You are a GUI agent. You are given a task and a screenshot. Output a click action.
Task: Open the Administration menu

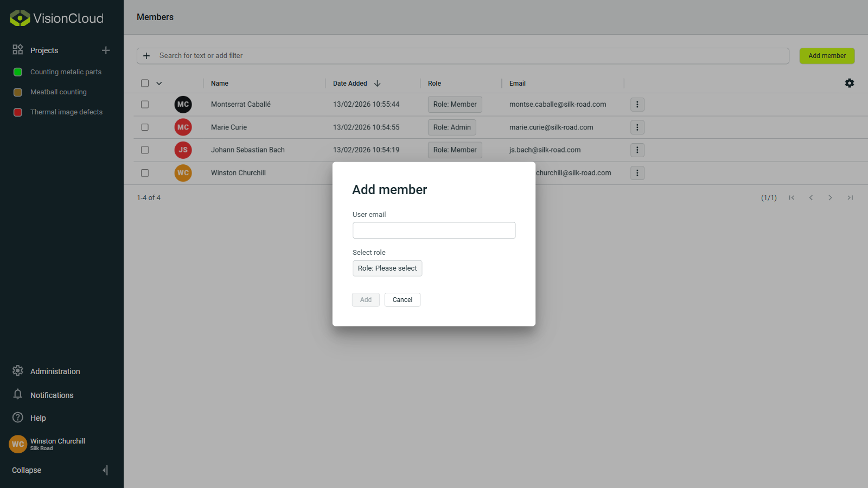pyautogui.click(x=55, y=371)
